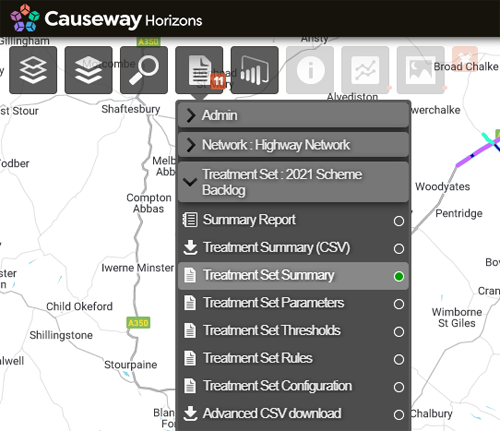Click the Summary Report notebook icon
This screenshot has height=431, width=500.
[x=190, y=220]
